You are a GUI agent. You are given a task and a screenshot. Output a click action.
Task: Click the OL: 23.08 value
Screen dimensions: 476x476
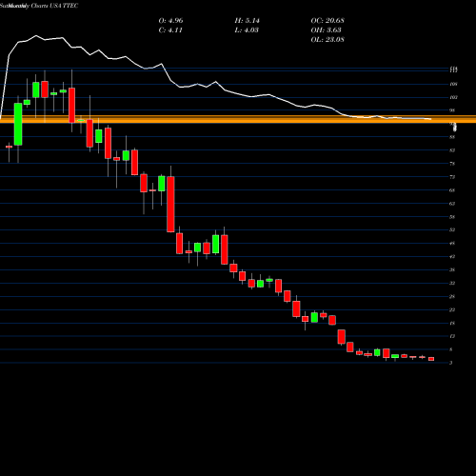tap(327, 40)
